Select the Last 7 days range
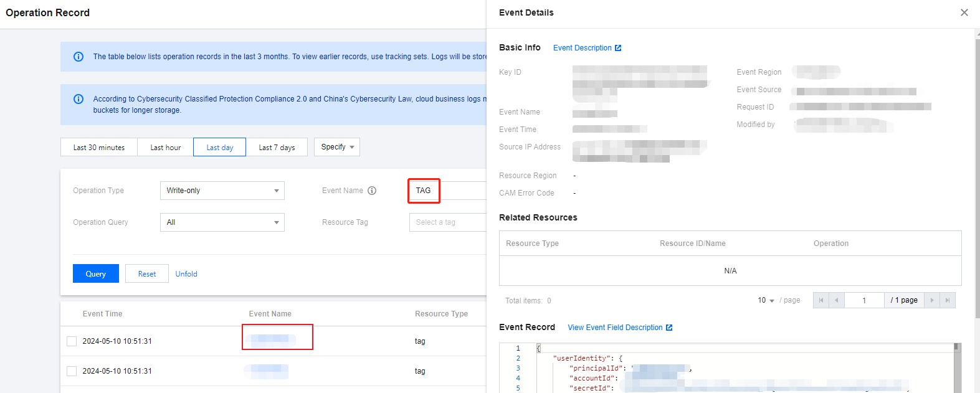 (277, 148)
